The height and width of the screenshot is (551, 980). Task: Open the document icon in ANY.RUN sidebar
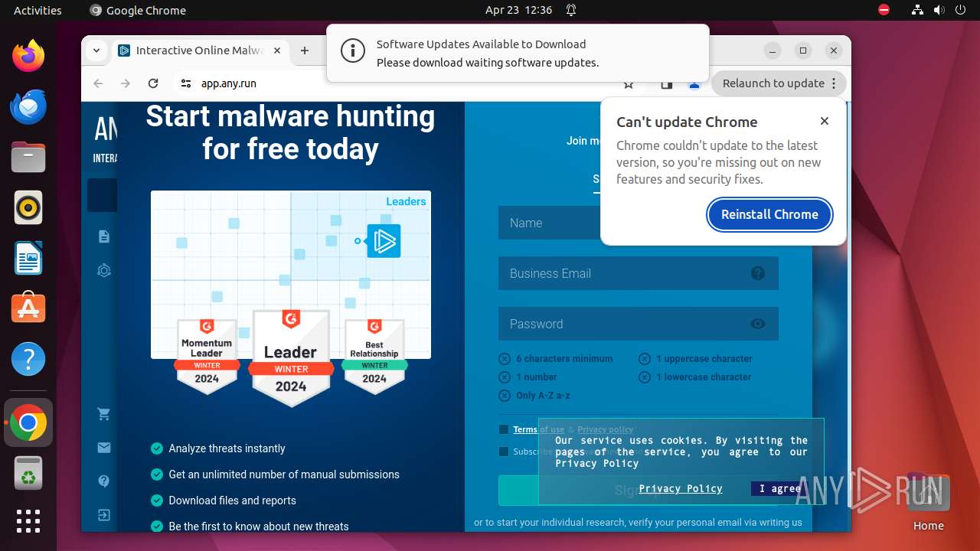click(104, 236)
